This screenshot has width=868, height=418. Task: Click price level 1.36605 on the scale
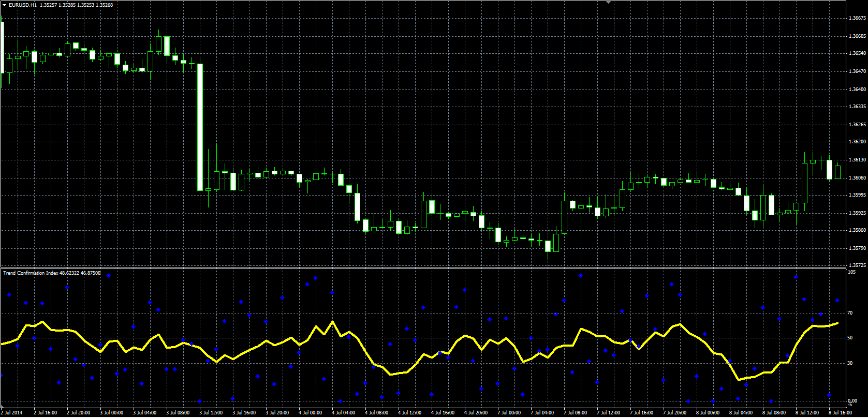pyautogui.click(x=857, y=36)
